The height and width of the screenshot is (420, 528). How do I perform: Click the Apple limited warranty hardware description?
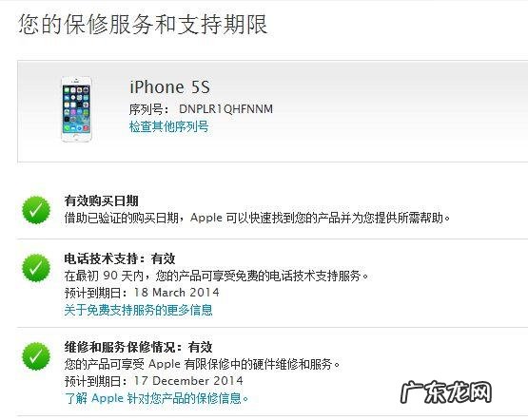pos(203,364)
